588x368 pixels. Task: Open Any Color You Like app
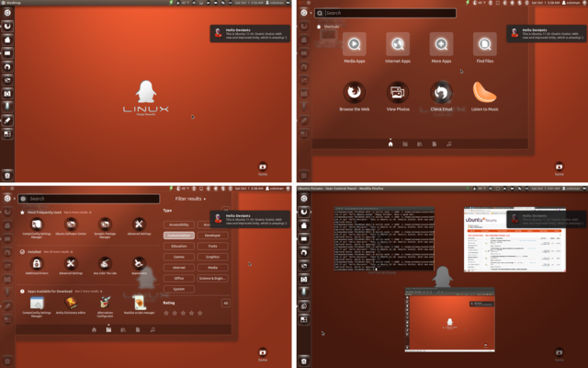coord(105,264)
